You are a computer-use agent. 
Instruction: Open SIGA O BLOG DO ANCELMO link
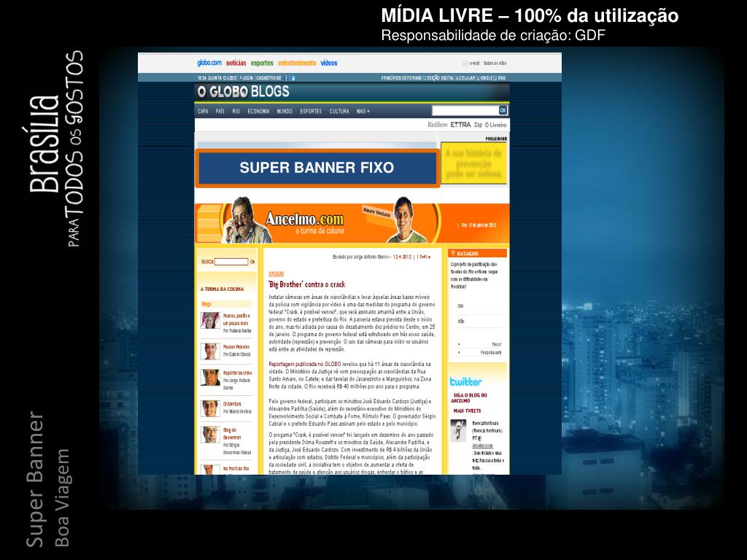(469, 397)
